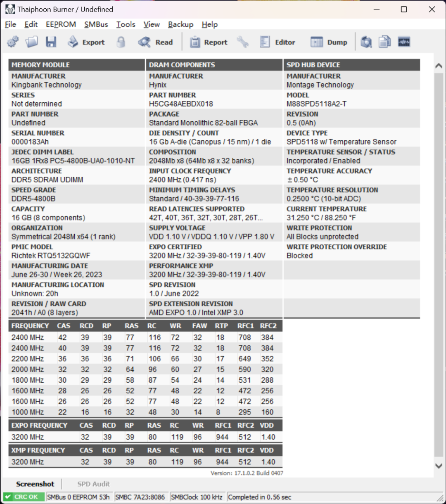The height and width of the screenshot is (504, 446).
Task: Select manufacturing date June 26-30 value
Action: [57, 275]
